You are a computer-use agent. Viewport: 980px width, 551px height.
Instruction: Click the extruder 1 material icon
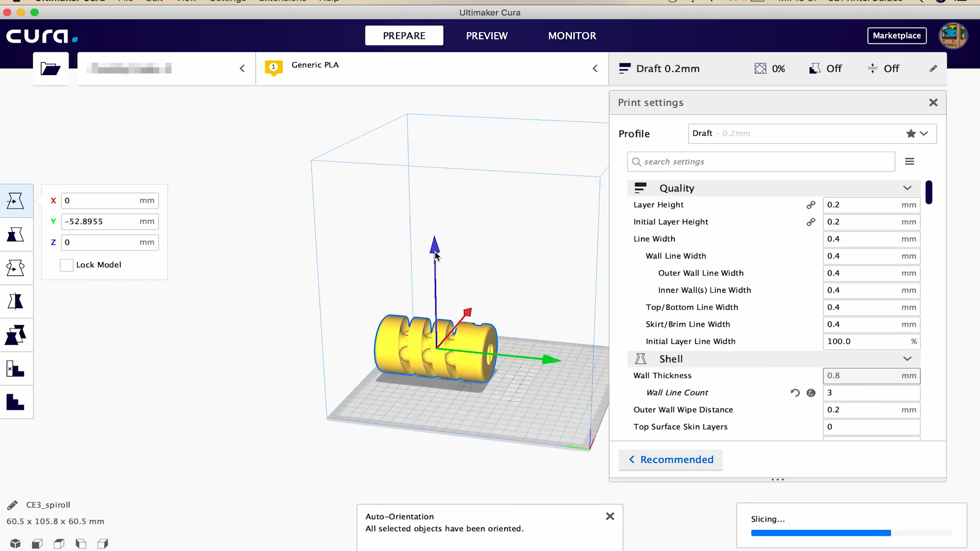click(x=274, y=68)
